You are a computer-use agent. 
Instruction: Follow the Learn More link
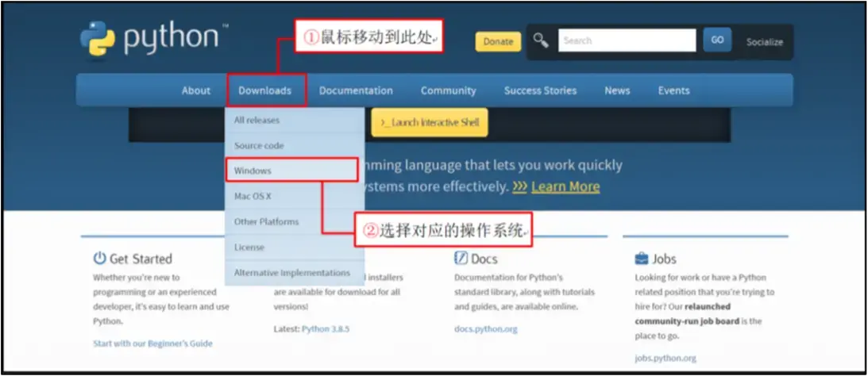(x=565, y=187)
